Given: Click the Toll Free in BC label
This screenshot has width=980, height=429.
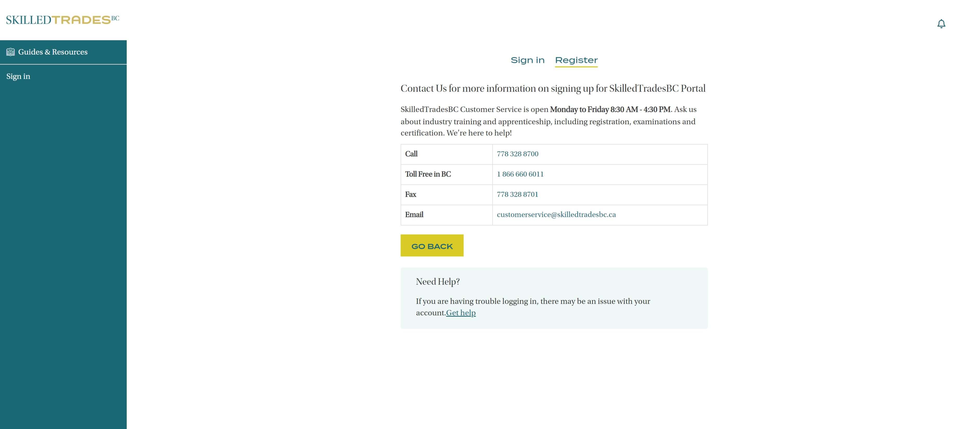Looking at the screenshot, I should (428, 174).
